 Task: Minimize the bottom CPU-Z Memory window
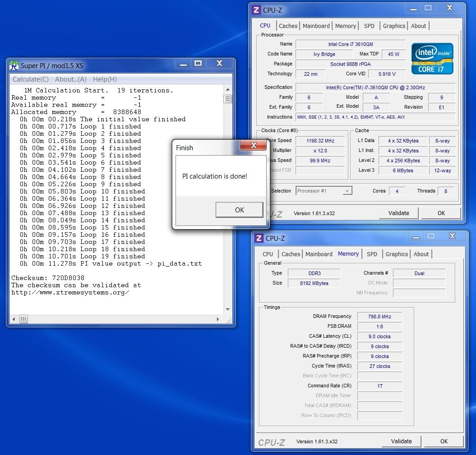(x=416, y=237)
